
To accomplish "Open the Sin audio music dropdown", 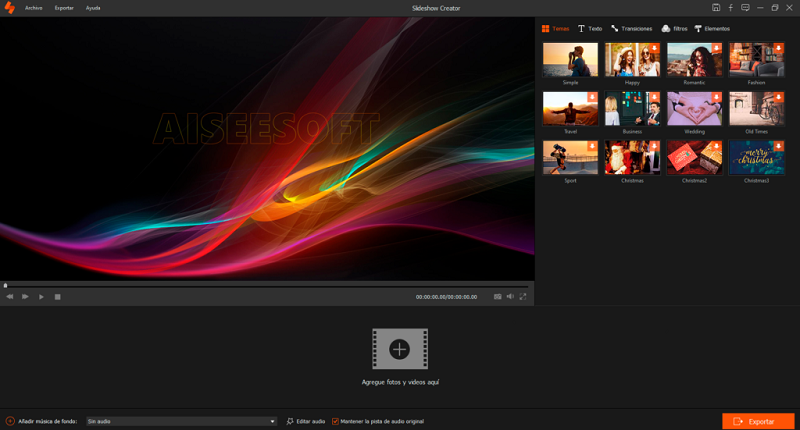I will coord(182,421).
